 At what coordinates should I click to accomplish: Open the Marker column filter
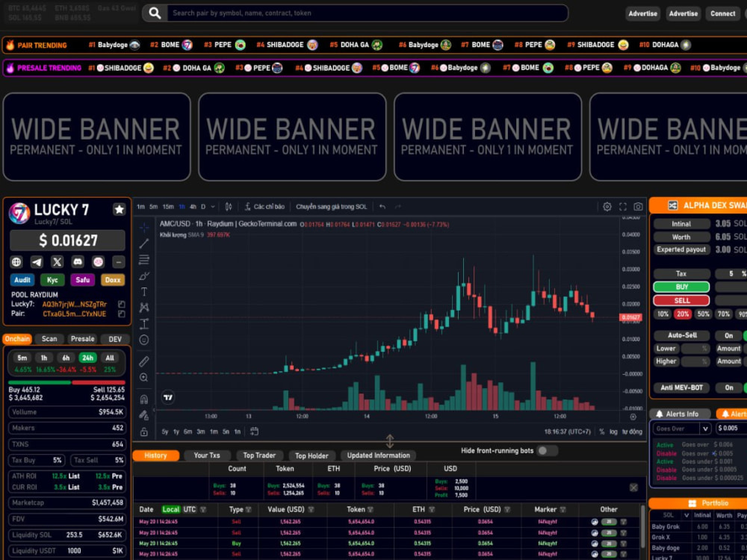[562, 510]
